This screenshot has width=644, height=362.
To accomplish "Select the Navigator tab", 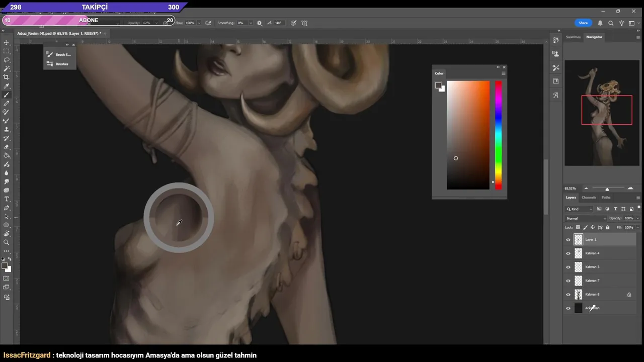I will (x=594, y=37).
